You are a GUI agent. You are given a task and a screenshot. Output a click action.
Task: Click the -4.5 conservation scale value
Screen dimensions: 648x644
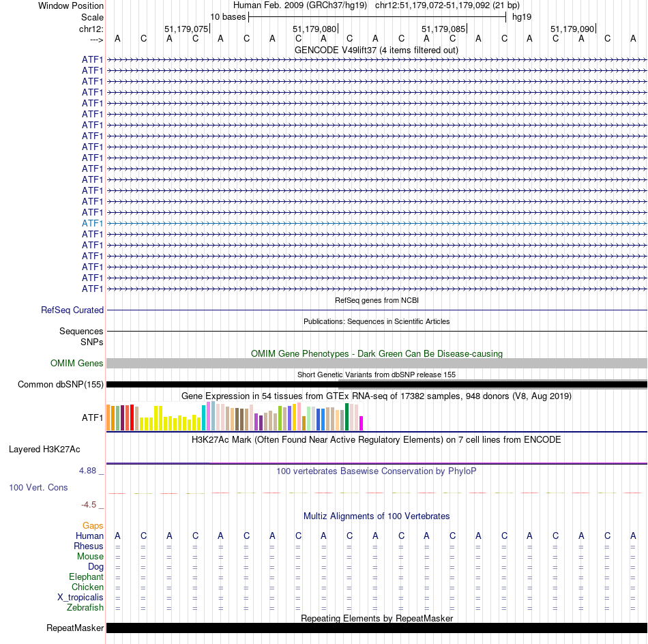point(89,505)
